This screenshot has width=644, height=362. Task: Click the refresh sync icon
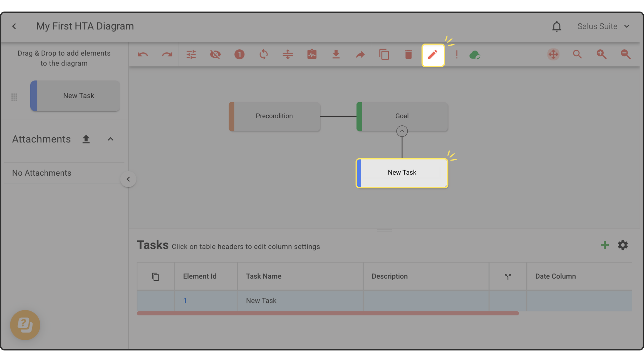tap(264, 55)
